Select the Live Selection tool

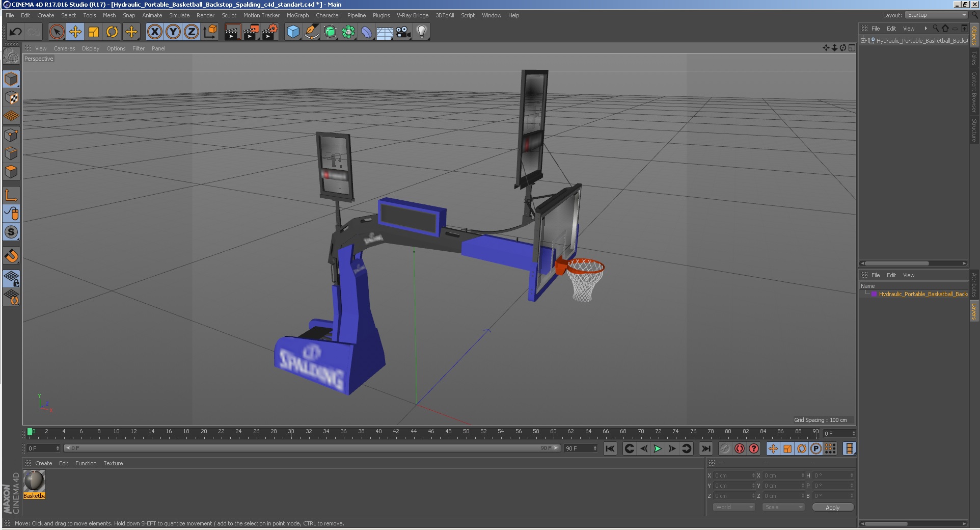tap(57, 32)
